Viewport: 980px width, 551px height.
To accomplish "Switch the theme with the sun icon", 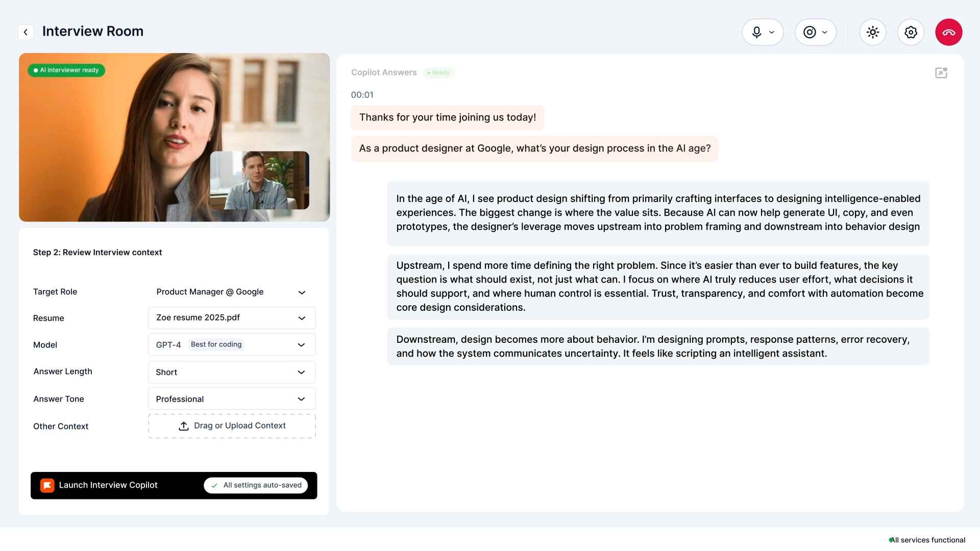I will [872, 32].
